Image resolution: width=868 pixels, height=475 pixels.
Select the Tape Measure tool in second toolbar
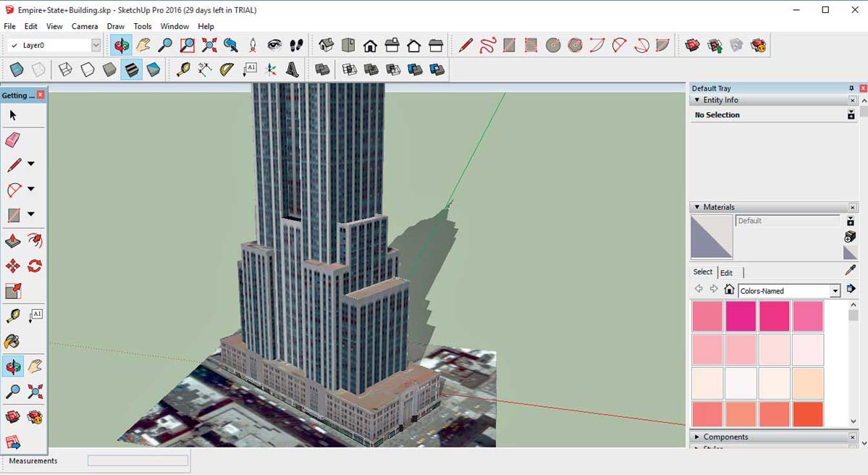pos(183,70)
